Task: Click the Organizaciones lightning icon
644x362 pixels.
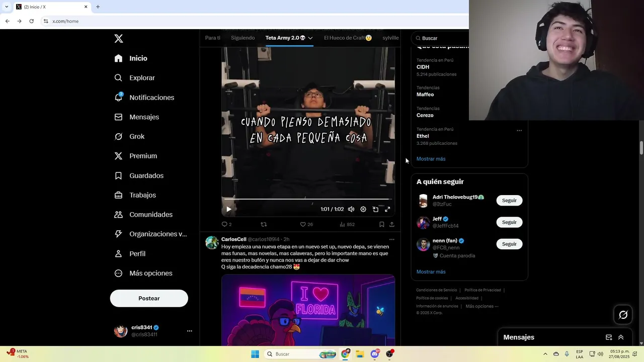Action: [x=118, y=234]
